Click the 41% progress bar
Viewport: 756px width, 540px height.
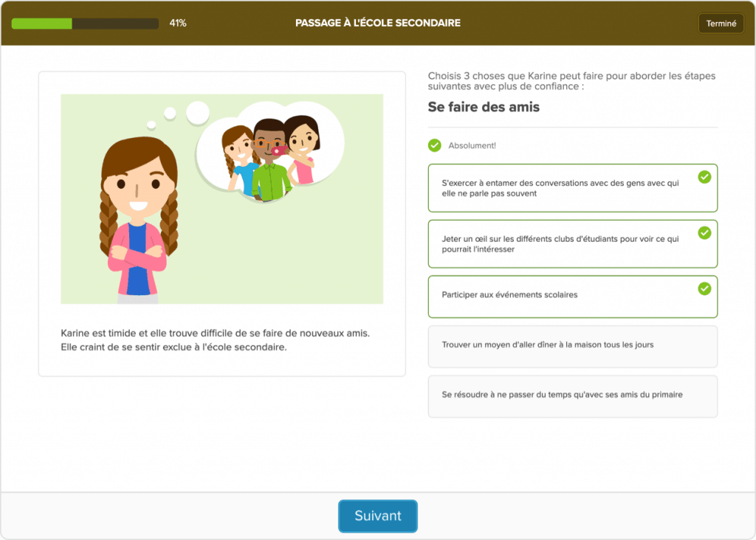tap(85, 23)
